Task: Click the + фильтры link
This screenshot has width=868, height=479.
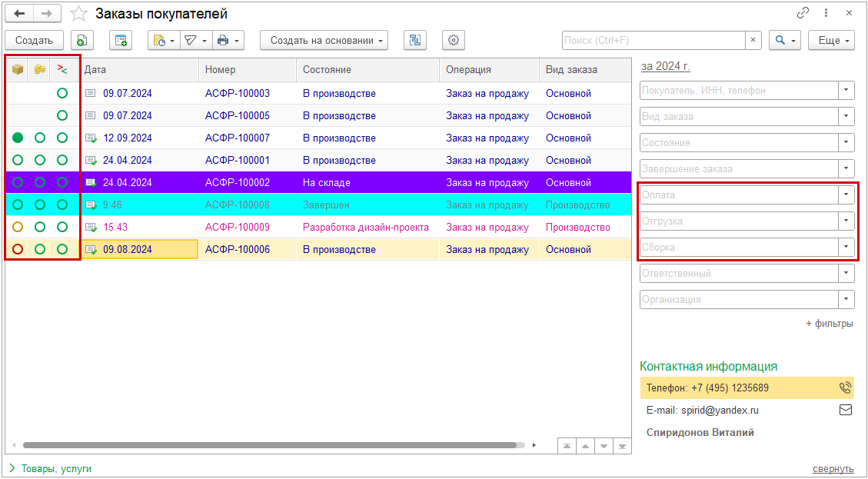Action: click(x=830, y=324)
